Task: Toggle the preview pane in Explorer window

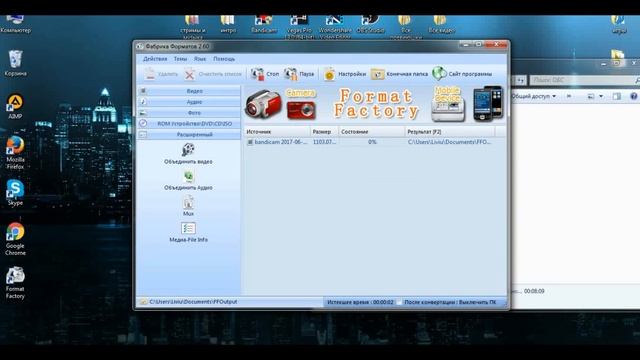Action: click(617, 96)
